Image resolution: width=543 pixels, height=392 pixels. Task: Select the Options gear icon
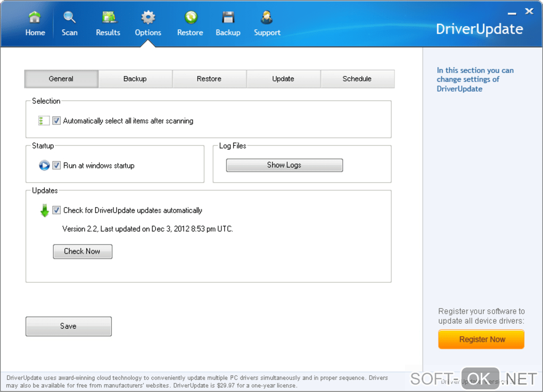click(148, 18)
